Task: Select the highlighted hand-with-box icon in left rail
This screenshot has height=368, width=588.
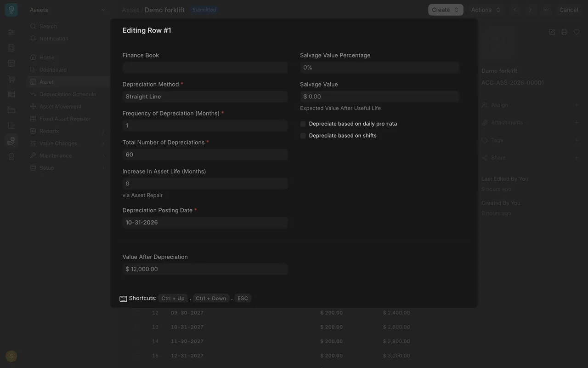Action: click(11, 141)
